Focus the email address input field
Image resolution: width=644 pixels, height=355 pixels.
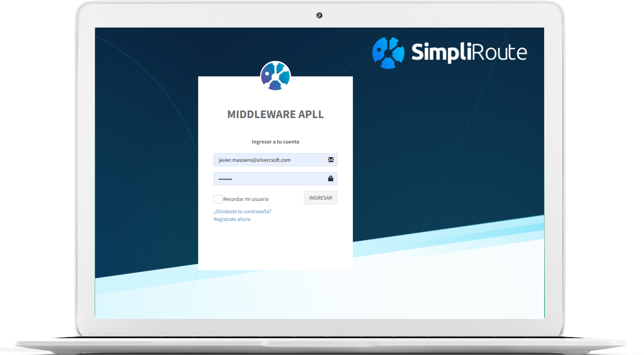click(x=268, y=160)
